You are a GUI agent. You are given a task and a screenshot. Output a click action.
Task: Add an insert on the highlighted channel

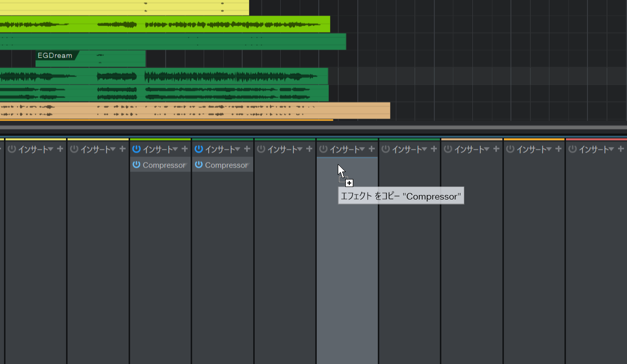tap(371, 149)
